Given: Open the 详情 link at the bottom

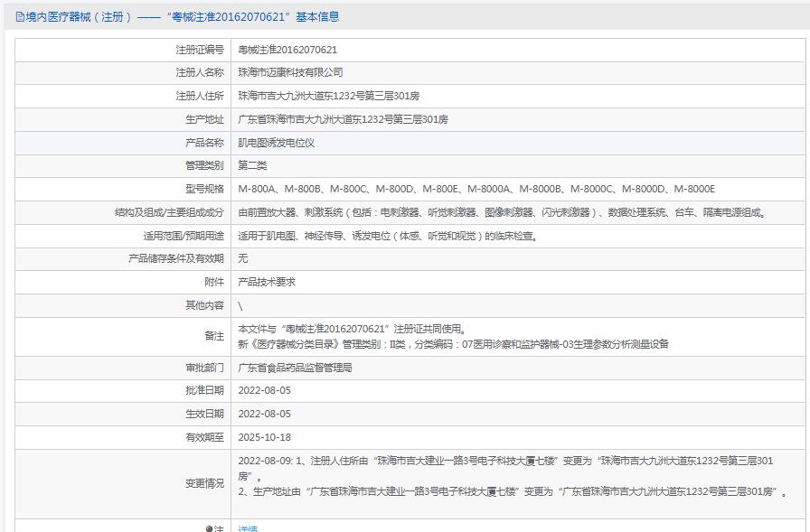Looking at the screenshot, I should pyautogui.click(x=248, y=528).
